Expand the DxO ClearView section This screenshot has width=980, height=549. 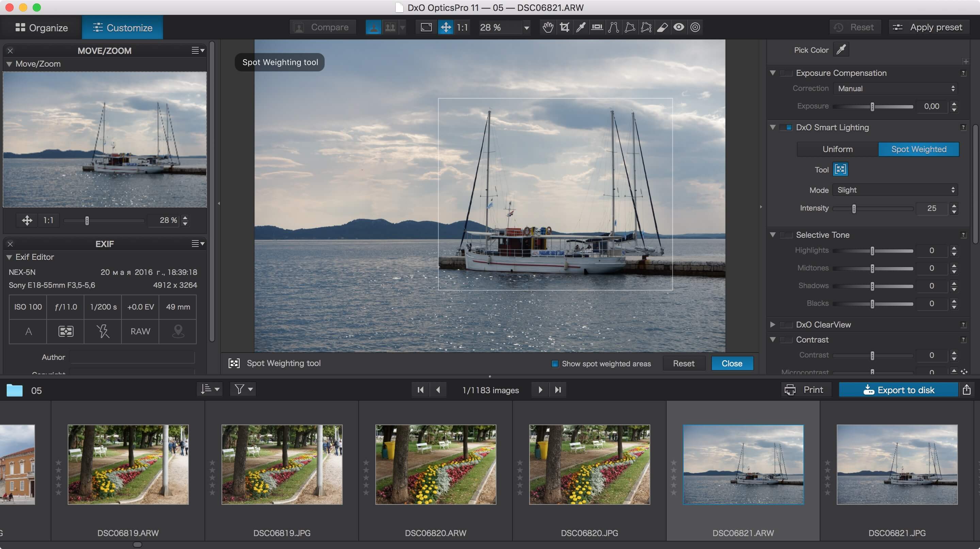772,324
